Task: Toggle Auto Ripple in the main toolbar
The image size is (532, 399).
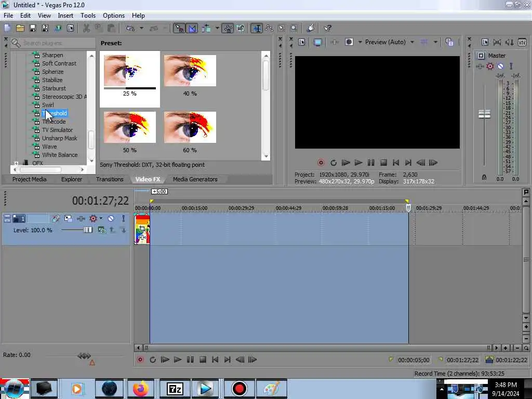Action: (206, 28)
